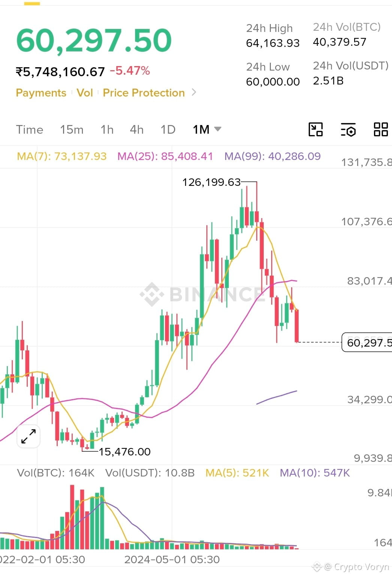Screen dimensions: 392x576
Task: Tap the 24h Vol(USDT) value 2.51B
Action: 328,81
